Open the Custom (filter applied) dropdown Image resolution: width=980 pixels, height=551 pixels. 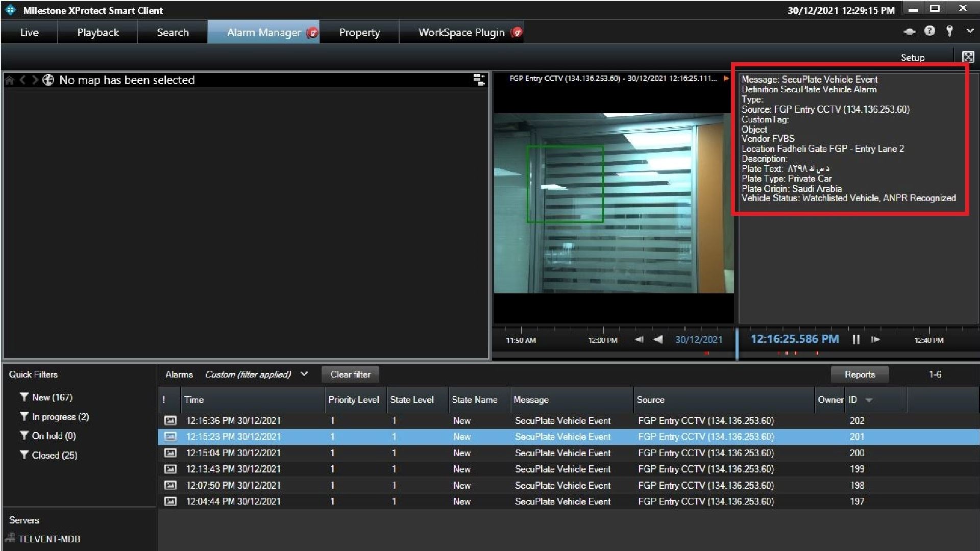pyautogui.click(x=256, y=374)
